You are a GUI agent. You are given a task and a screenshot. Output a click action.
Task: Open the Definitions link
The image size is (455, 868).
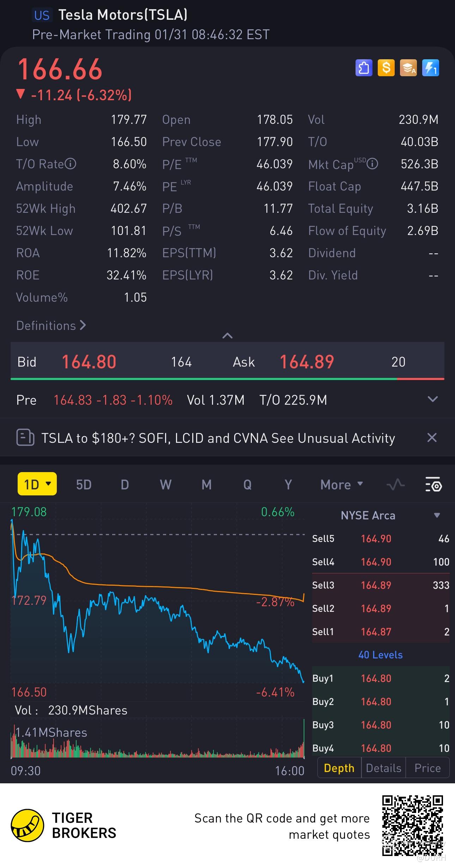tap(51, 325)
